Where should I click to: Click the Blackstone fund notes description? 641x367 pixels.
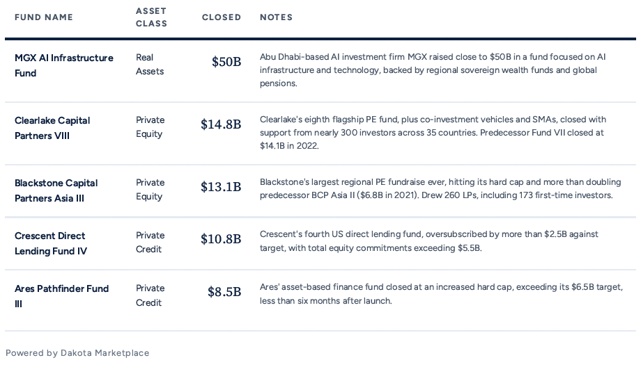(440, 188)
